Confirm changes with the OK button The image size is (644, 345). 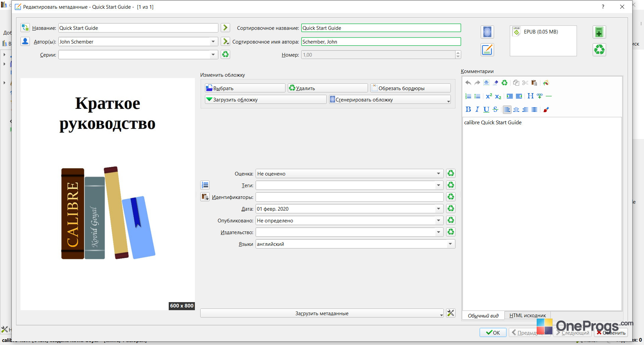click(493, 333)
